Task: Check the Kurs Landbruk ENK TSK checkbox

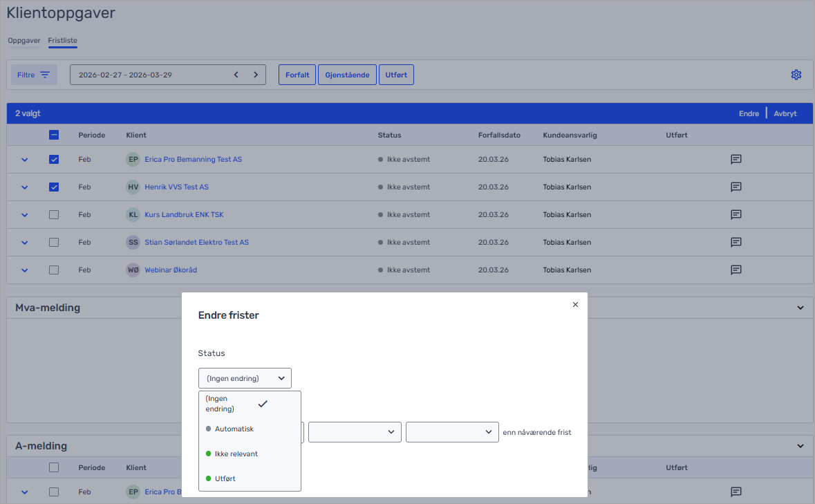Action: click(54, 215)
